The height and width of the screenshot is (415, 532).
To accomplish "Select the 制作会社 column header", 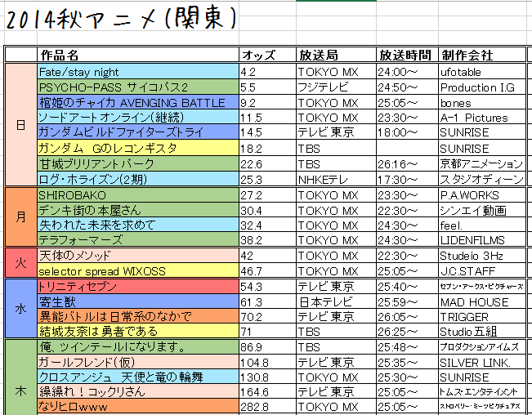I will point(482,55).
